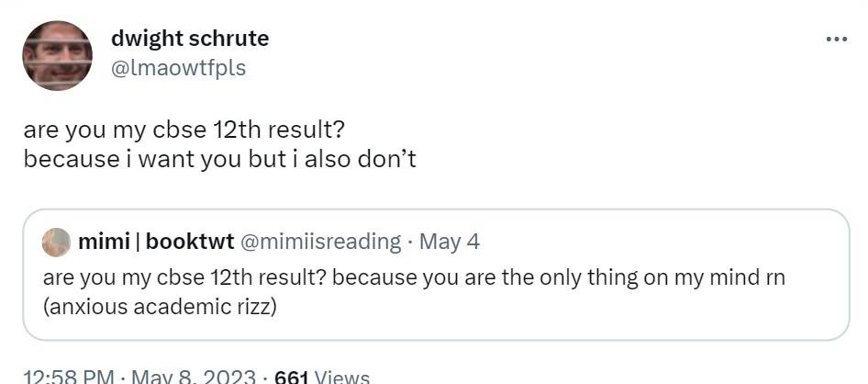This screenshot has height=384, width=868.
Task: Select the "(anxious academic rizz)" text
Action: [x=160, y=306]
